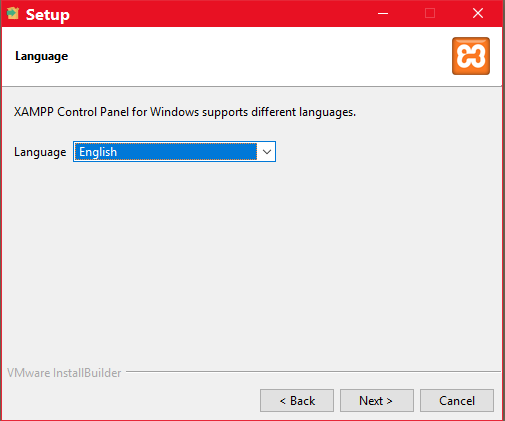Return to previous page with Back
The width and height of the screenshot is (505, 421).
(297, 400)
